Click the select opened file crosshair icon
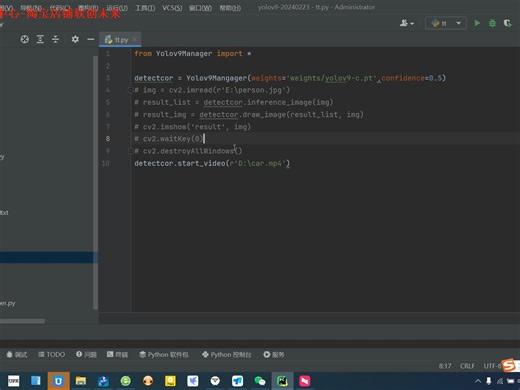The width and height of the screenshot is (520, 390). point(24,39)
